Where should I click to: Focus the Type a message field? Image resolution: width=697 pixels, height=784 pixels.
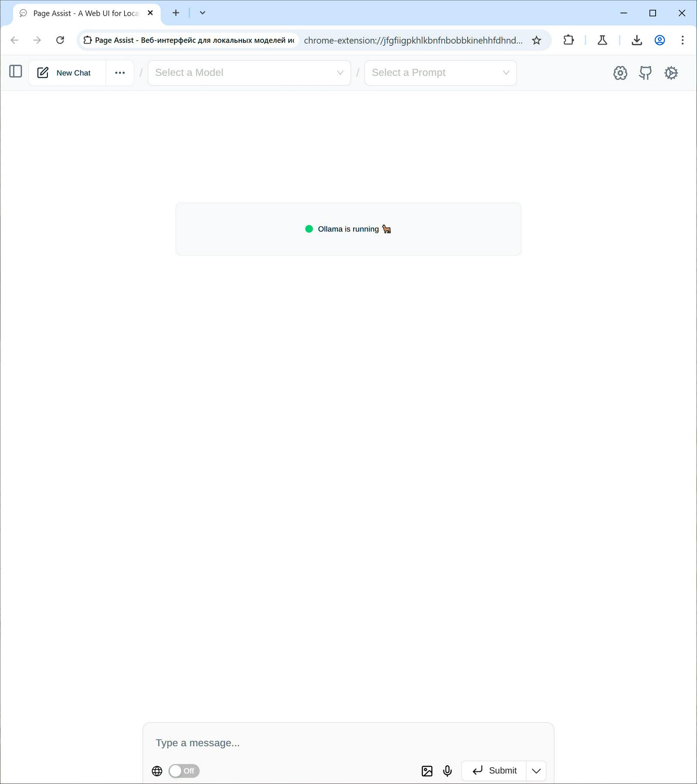(348, 743)
